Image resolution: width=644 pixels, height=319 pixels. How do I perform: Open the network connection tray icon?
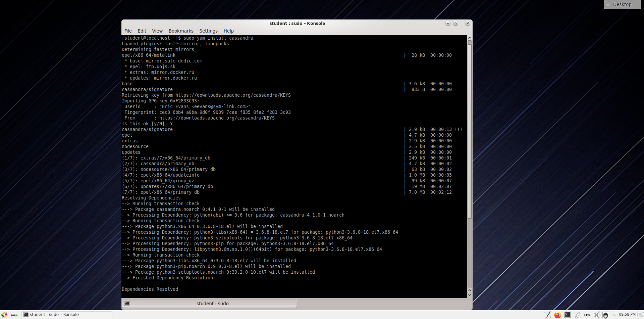606,315
